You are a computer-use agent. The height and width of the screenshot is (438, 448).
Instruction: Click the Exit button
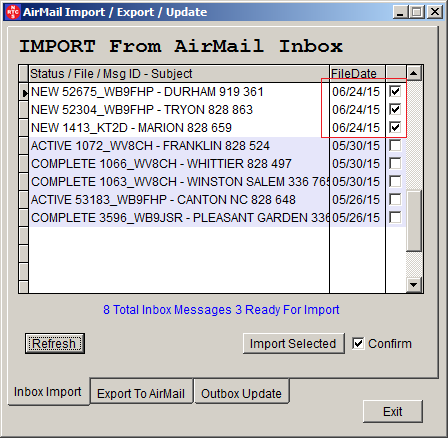[x=393, y=412]
